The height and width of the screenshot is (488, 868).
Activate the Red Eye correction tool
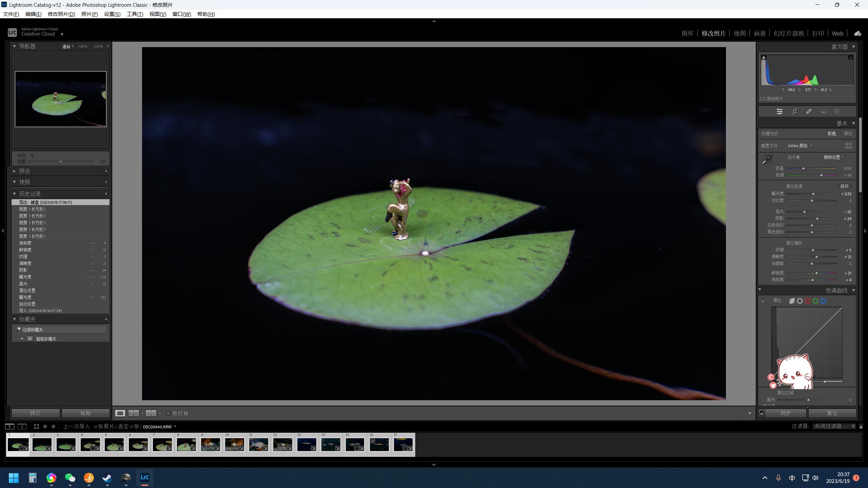823,111
